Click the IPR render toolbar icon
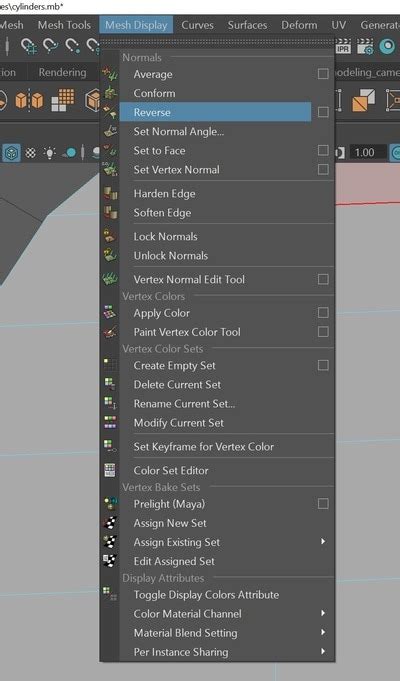400x681 pixels. coord(343,46)
